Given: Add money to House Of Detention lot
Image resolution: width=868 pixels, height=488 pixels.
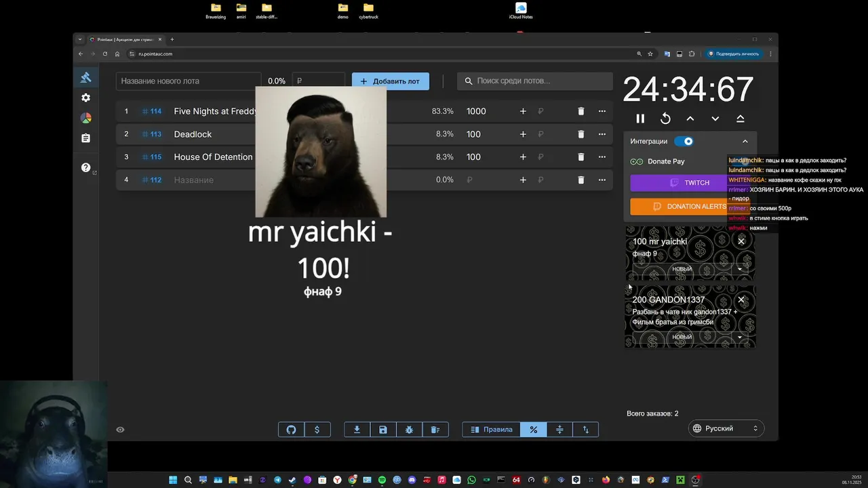Looking at the screenshot, I should (523, 157).
